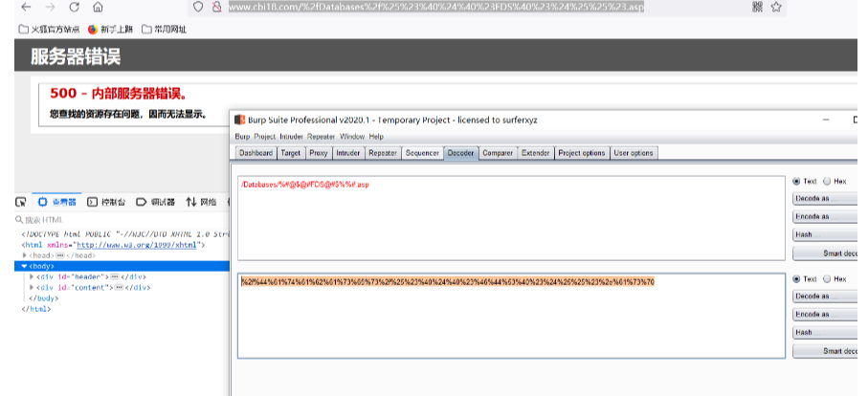The height and width of the screenshot is (396, 868).
Task: Expand the head element in HTML tree
Action: [x=25, y=255]
